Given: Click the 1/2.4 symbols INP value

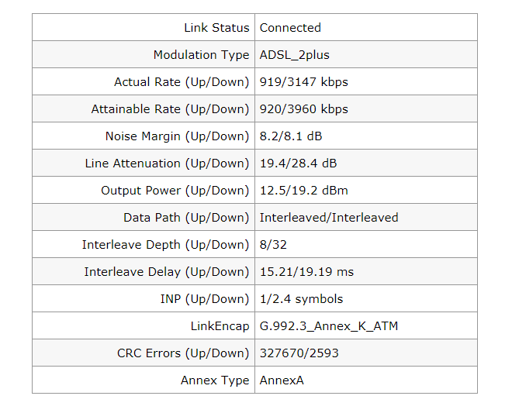Looking at the screenshot, I should pyautogui.click(x=301, y=299).
